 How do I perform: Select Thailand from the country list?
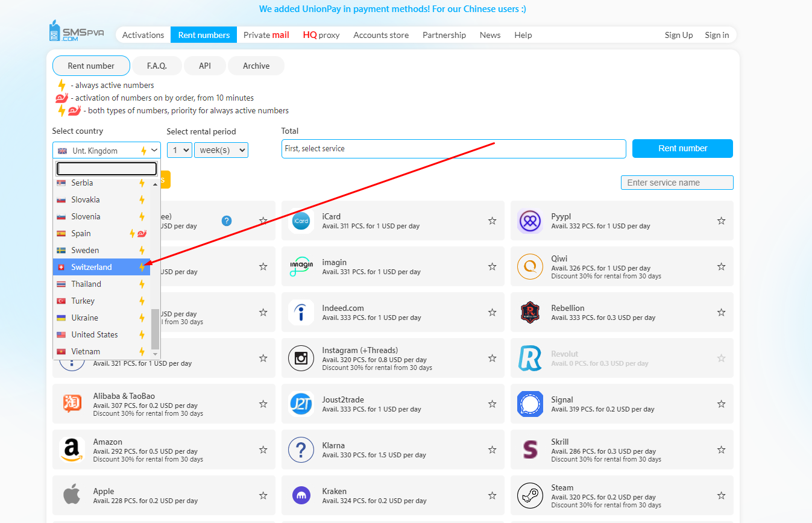point(101,284)
